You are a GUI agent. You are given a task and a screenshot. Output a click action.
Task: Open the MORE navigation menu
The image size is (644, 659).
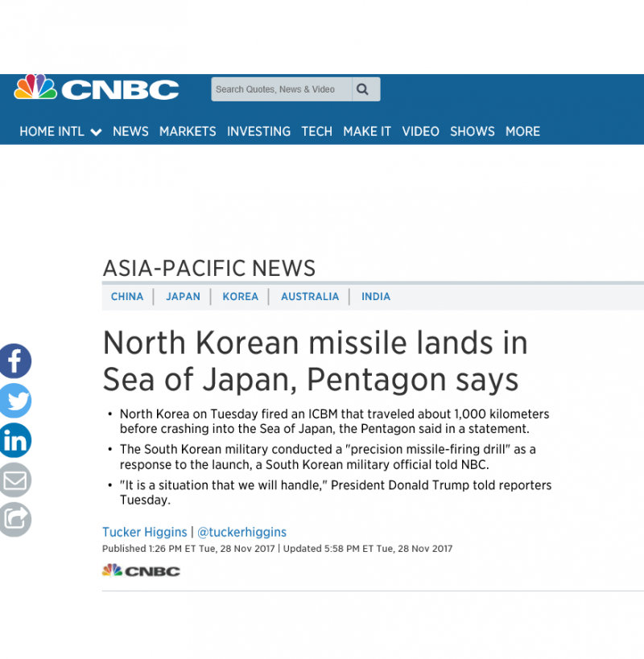[x=522, y=131]
